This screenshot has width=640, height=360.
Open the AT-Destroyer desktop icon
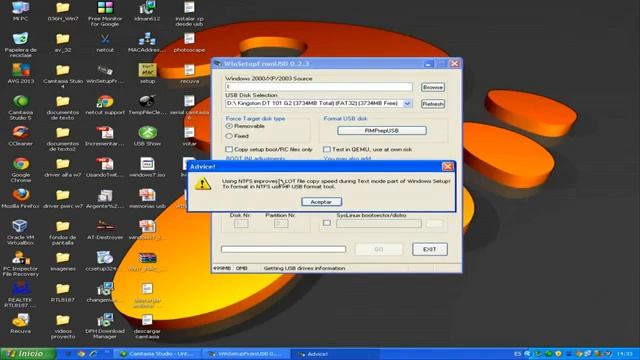coord(105,230)
